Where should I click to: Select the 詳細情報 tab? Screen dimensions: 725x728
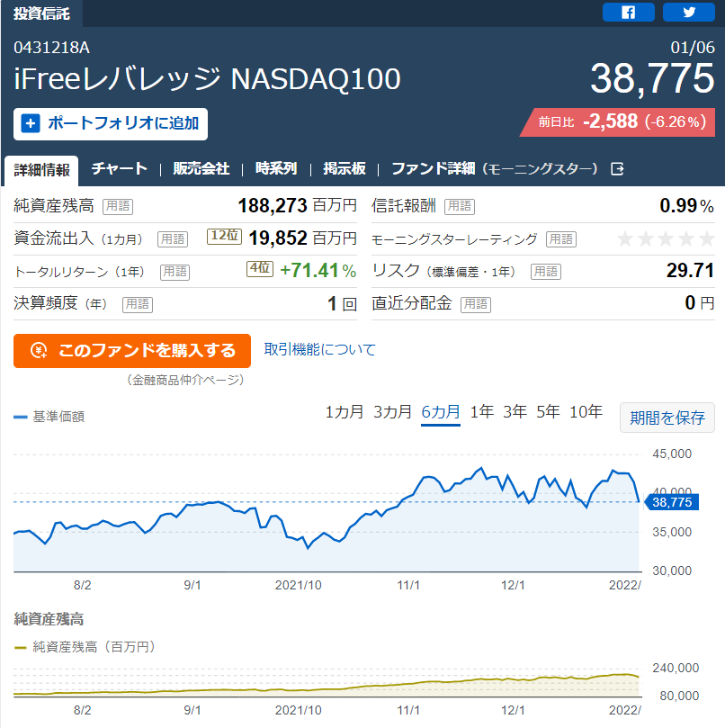tap(41, 170)
